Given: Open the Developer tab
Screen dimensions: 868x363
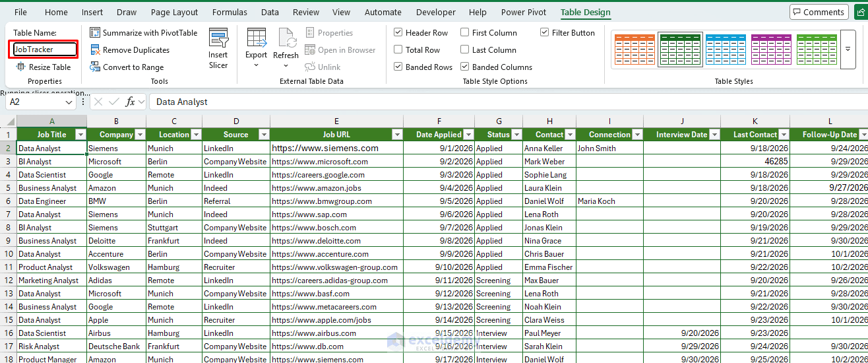Looking at the screenshot, I should [436, 12].
